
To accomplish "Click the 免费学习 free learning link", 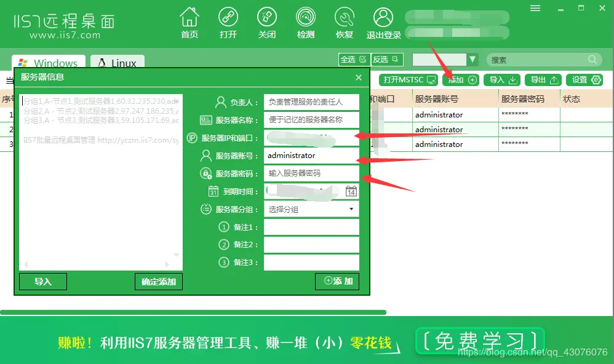I will tap(480, 341).
